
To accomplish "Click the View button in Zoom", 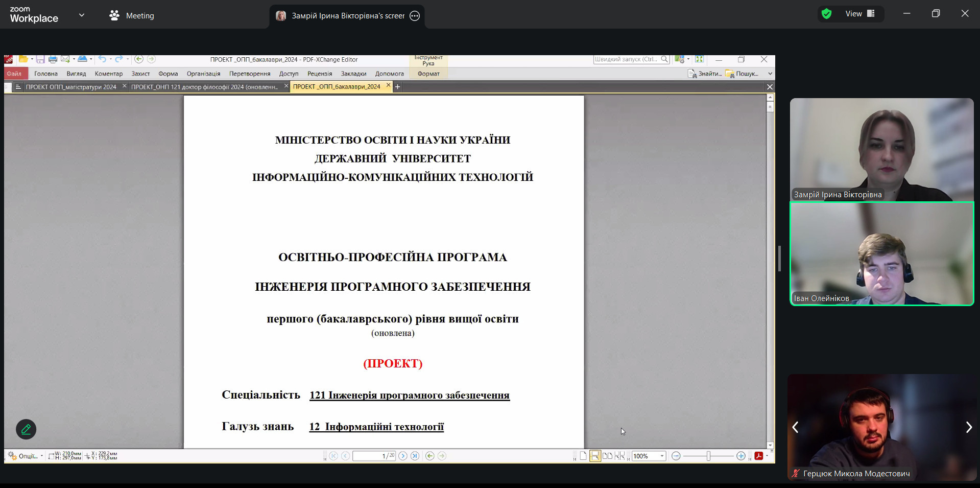I will click(859, 14).
